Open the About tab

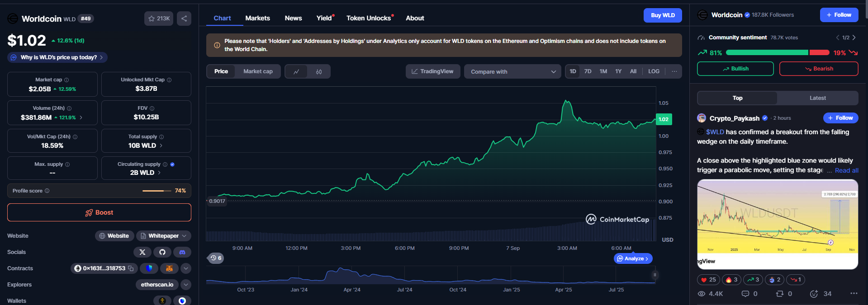point(415,18)
